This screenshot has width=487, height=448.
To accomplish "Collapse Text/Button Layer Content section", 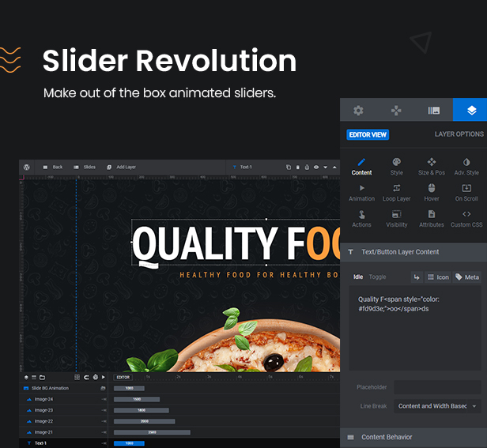I will [413, 252].
